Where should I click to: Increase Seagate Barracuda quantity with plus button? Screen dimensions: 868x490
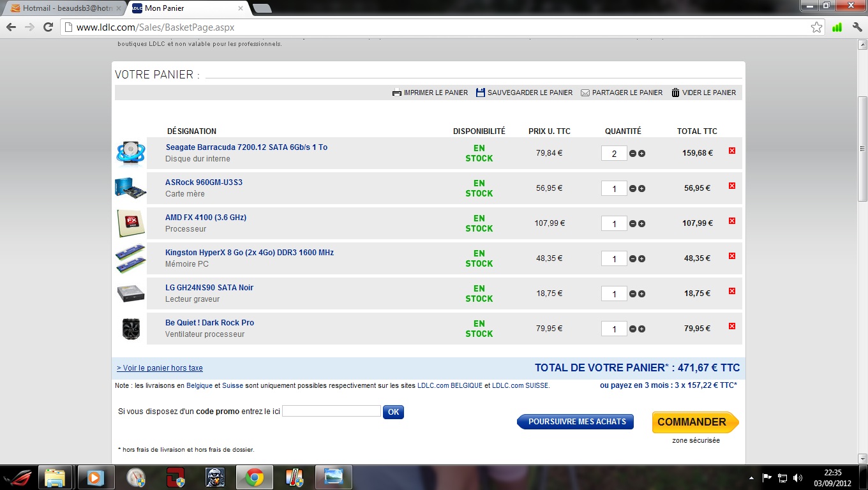pos(641,153)
